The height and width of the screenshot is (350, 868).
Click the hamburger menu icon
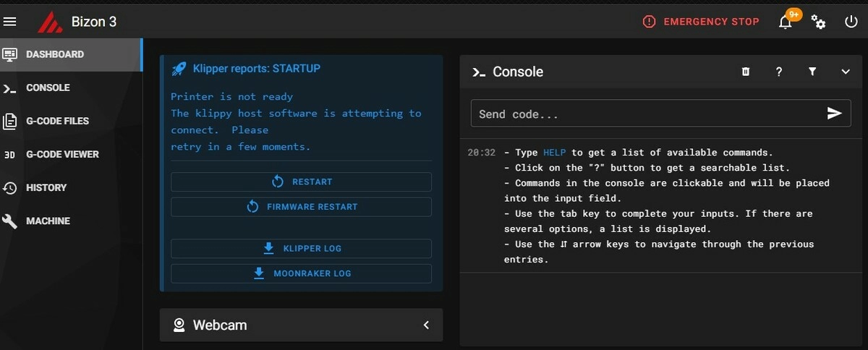click(10, 22)
